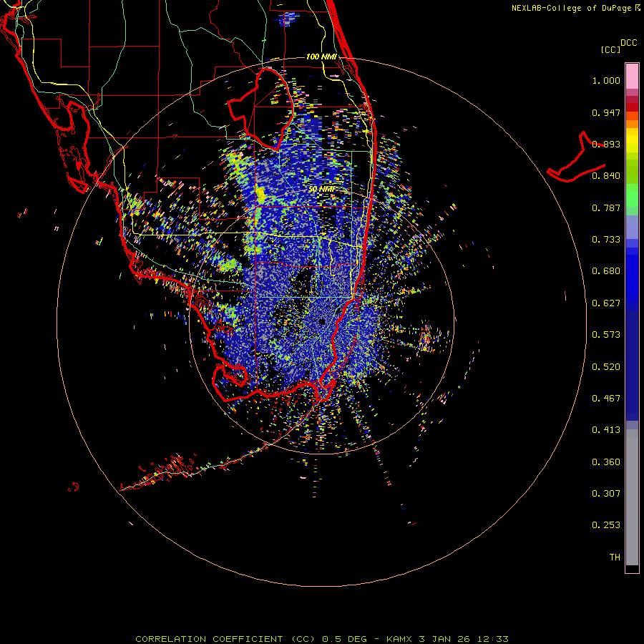This screenshot has width=644, height=644.
Task: Pick the pink segment of the color bar
Action: point(632,77)
